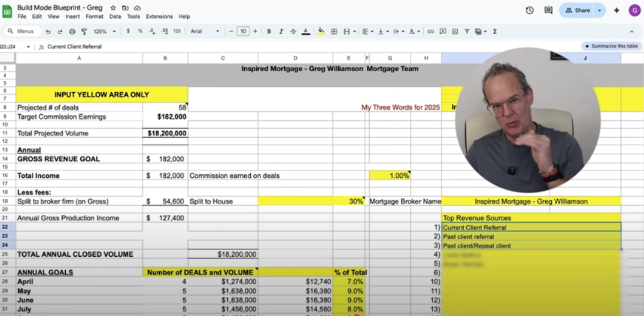
Task: Click the font size input box
Action: pyautogui.click(x=243, y=31)
